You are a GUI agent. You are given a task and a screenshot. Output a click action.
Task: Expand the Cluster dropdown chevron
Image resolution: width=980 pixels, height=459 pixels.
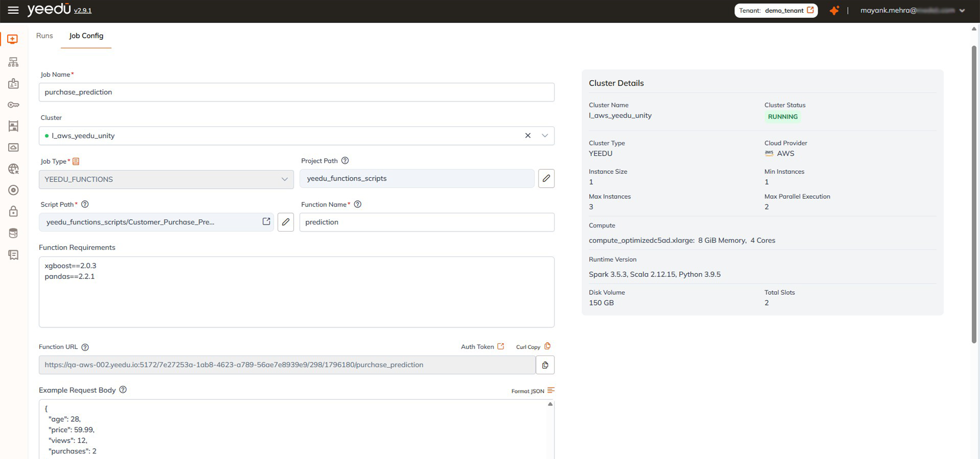[x=545, y=136]
